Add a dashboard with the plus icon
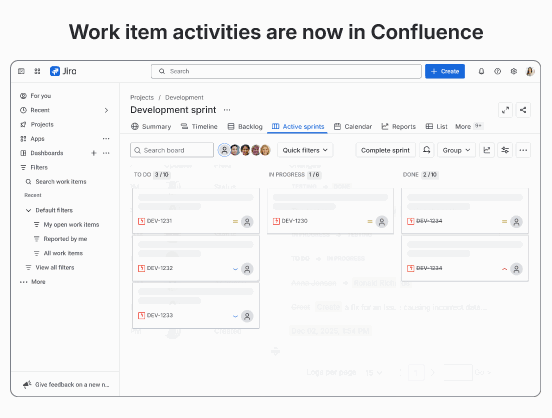 94,153
